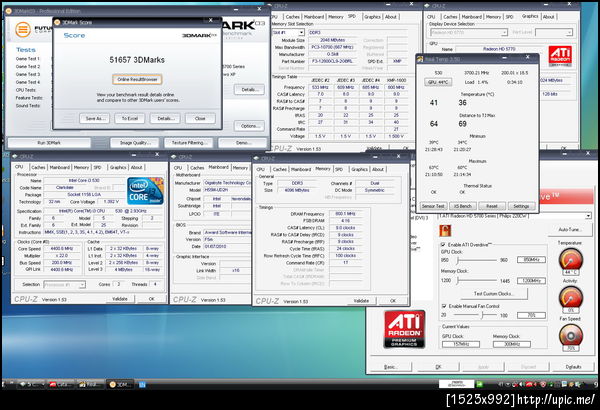The width and height of the screenshot is (600, 410).
Task: Click the Test Custom Clocks button
Action: coord(494,294)
